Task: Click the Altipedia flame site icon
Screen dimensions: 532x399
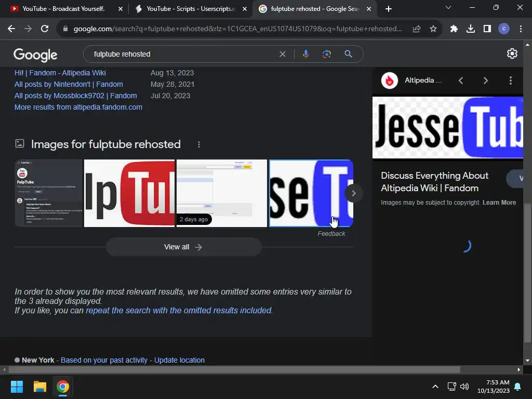Action: pyautogui.click(x=390, y=81)
